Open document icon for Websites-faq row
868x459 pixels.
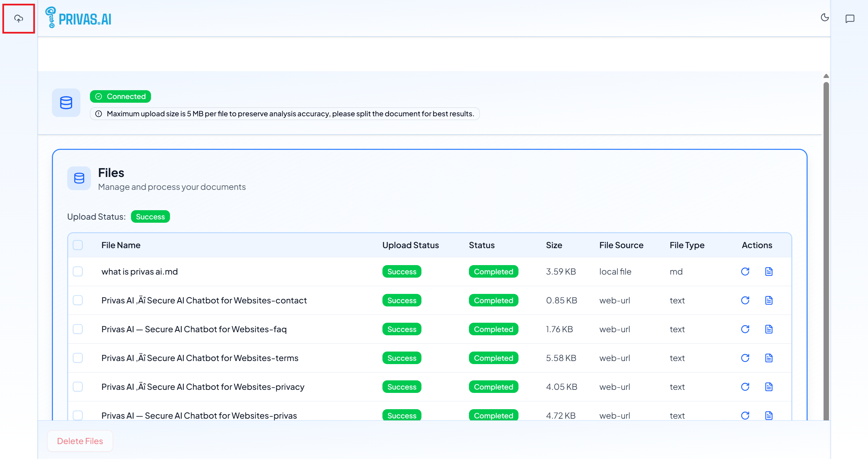click(x=769, y=329)
